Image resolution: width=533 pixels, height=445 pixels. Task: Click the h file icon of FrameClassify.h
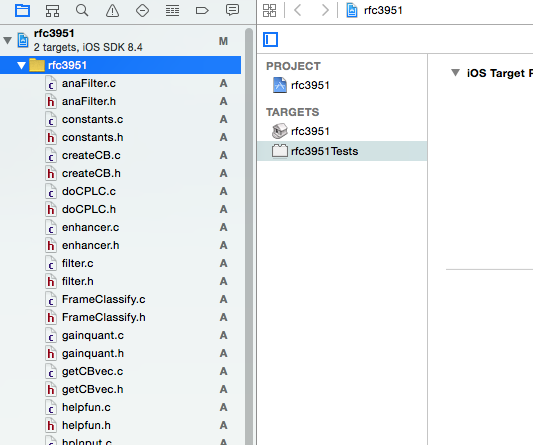click(51, 317)
